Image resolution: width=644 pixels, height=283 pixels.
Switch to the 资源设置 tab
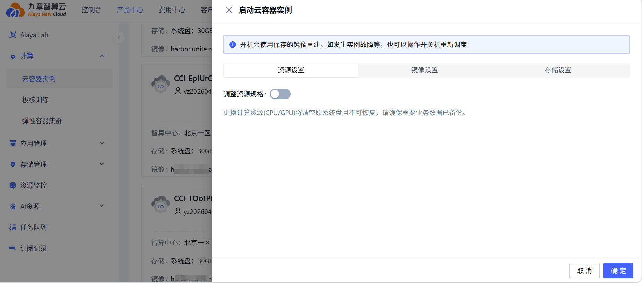pyautogui.click(x=291, y=70)
